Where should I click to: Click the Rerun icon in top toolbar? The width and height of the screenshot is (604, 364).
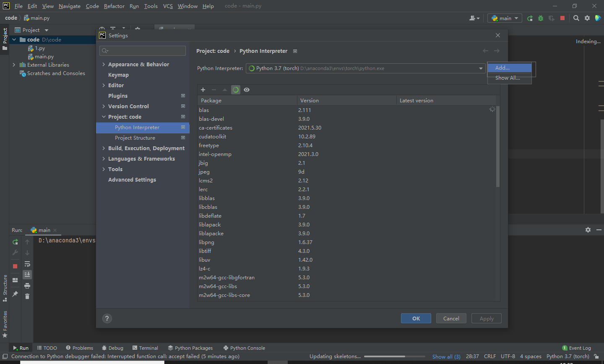point(530,18)
